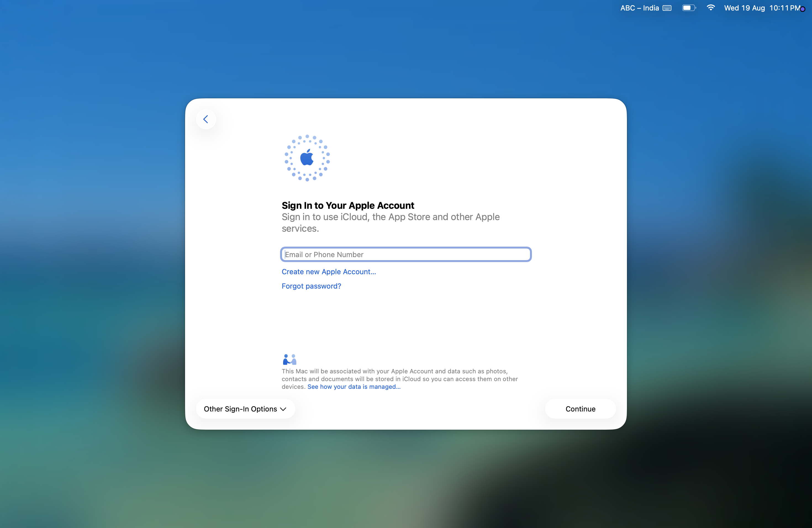Image resolution: width=812 pixels, height=528 pixels.
Task: Open Create new Apple Account link
Action: [x=329, y=271]
